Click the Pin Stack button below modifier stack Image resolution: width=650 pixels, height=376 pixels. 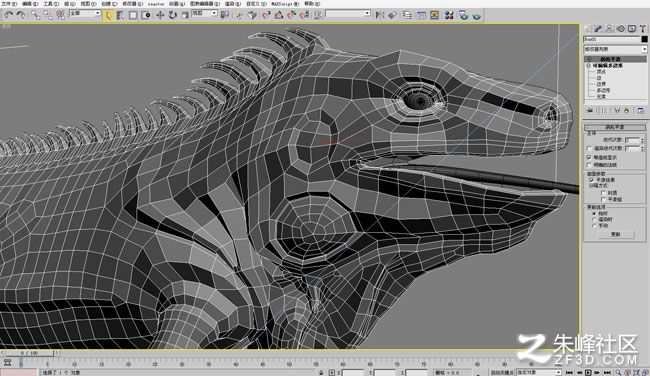coord(589,110)
